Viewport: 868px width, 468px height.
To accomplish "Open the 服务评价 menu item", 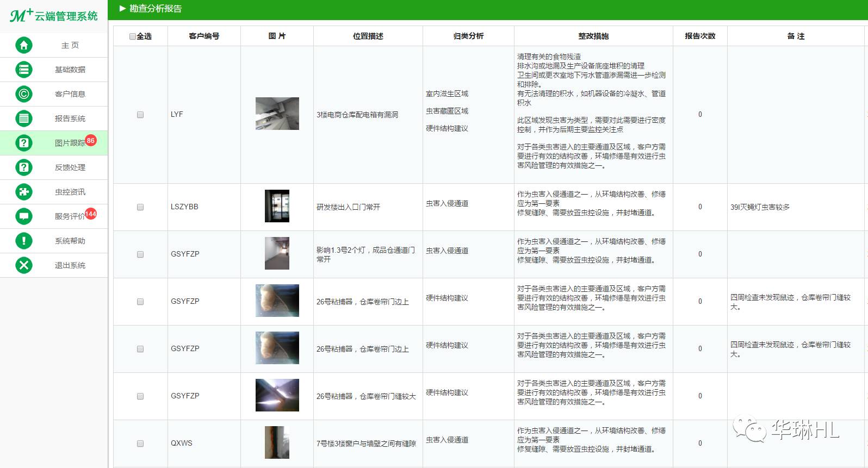I will pos(70,216).
